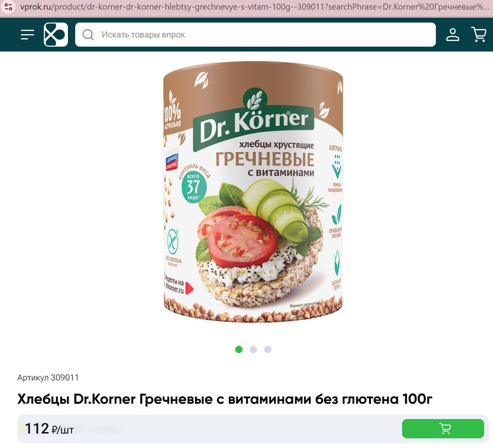Click the cart icon on the green button
The image size is (493, 448).
point(445,428)
